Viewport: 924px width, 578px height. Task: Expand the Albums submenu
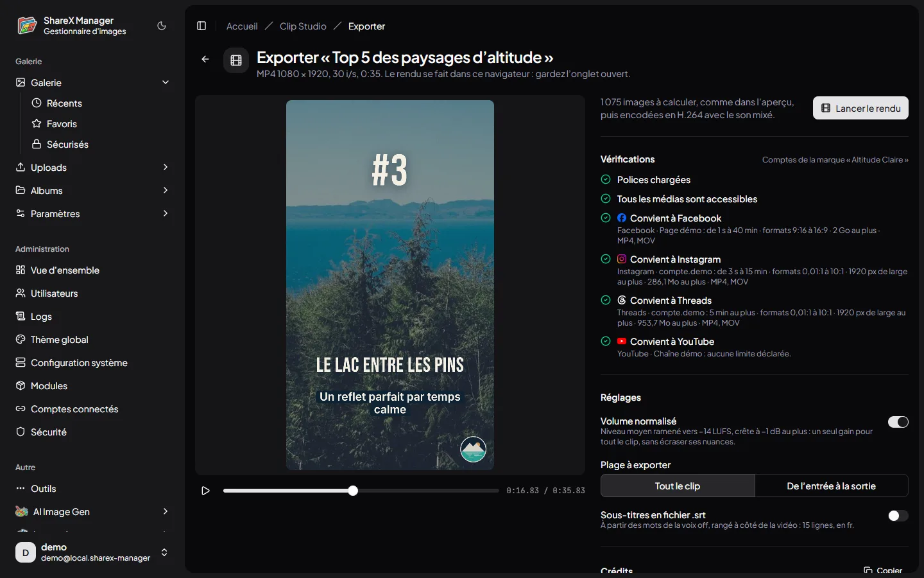[166, 190]
